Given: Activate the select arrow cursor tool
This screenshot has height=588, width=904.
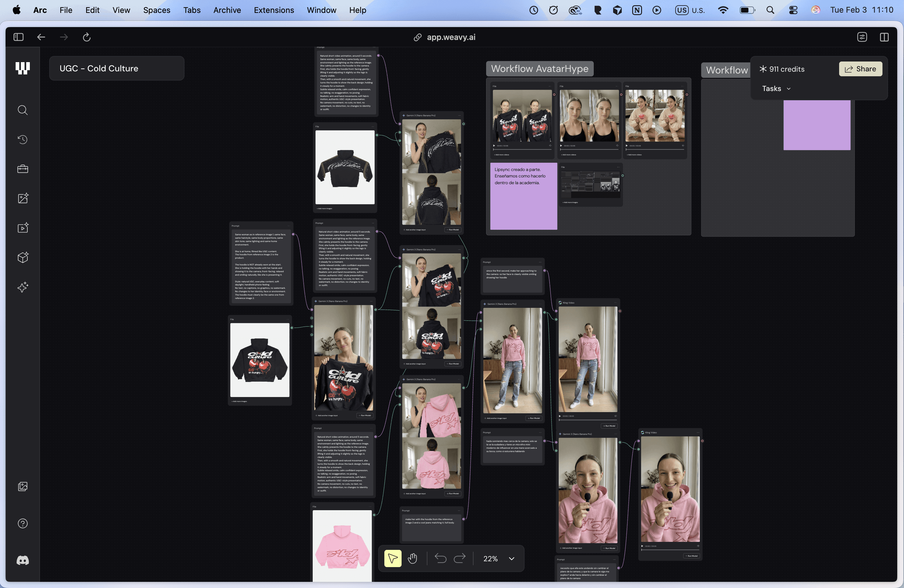Looking at the screenshot, I should click(x=393, y=558).
